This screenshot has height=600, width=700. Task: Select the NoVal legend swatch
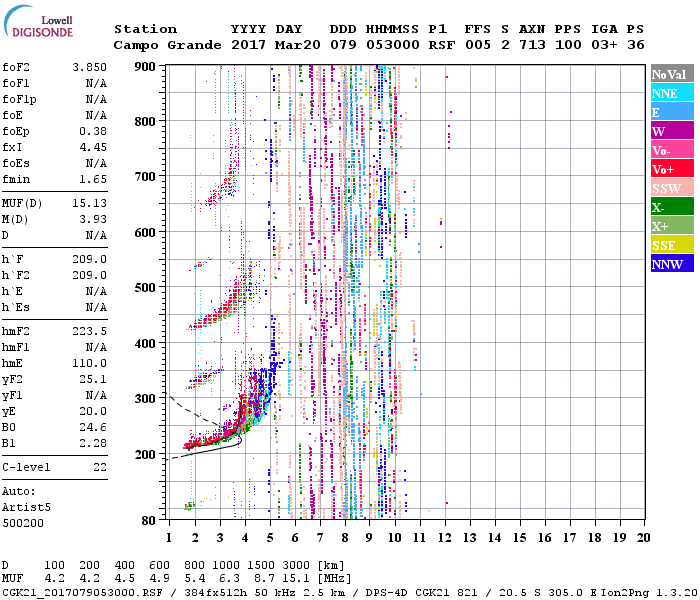(672, 74)
